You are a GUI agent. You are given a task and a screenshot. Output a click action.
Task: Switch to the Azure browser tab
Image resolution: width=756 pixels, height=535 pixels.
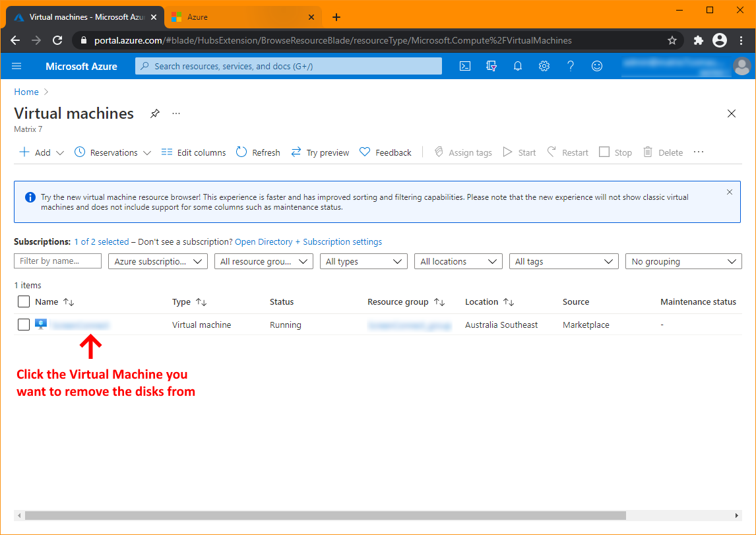pyautogui.click(x=243, y=17)
